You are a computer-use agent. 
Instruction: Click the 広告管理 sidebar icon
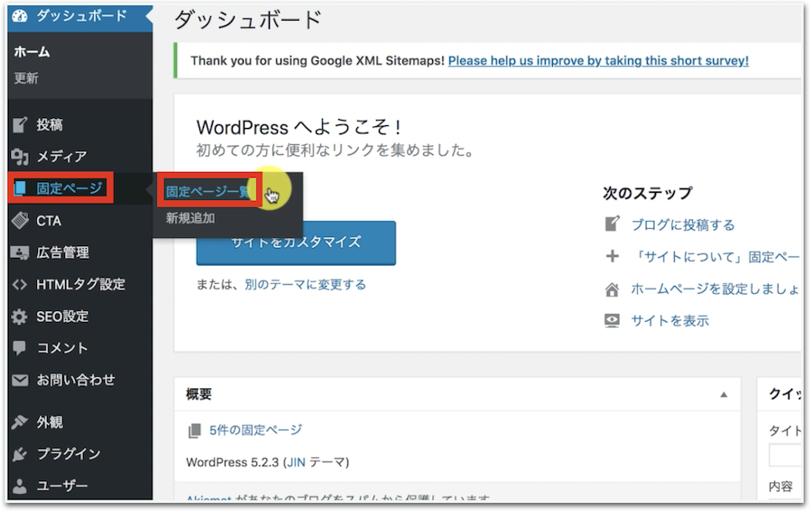[20, 252]
